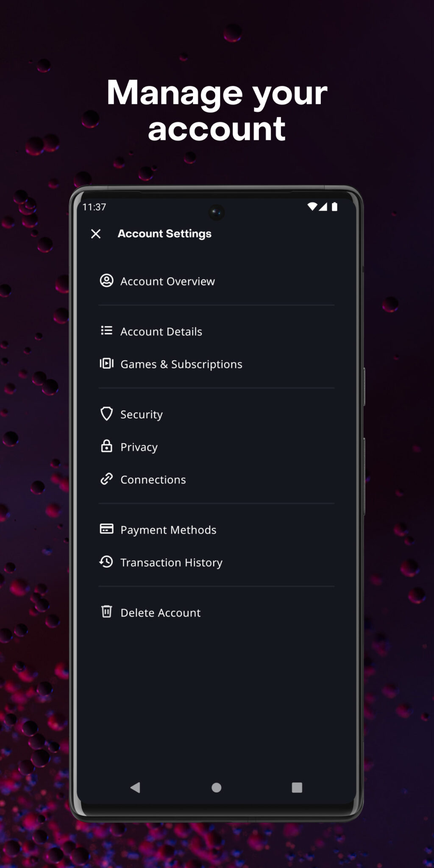Open Account Overview menu entry
434x868 pixels.
(167, 281)
